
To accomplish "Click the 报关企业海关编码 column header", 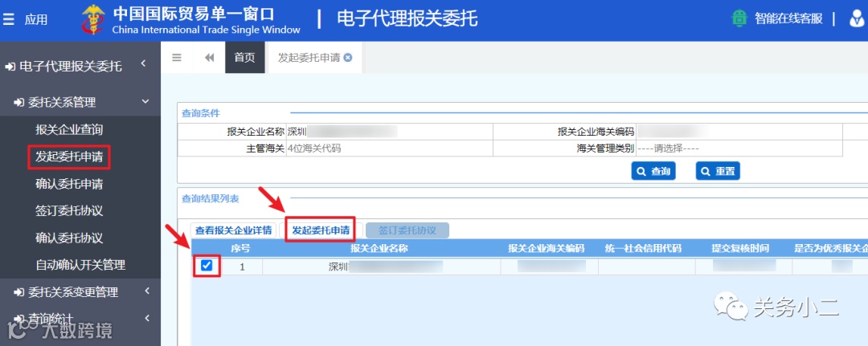I will [547, 249].
